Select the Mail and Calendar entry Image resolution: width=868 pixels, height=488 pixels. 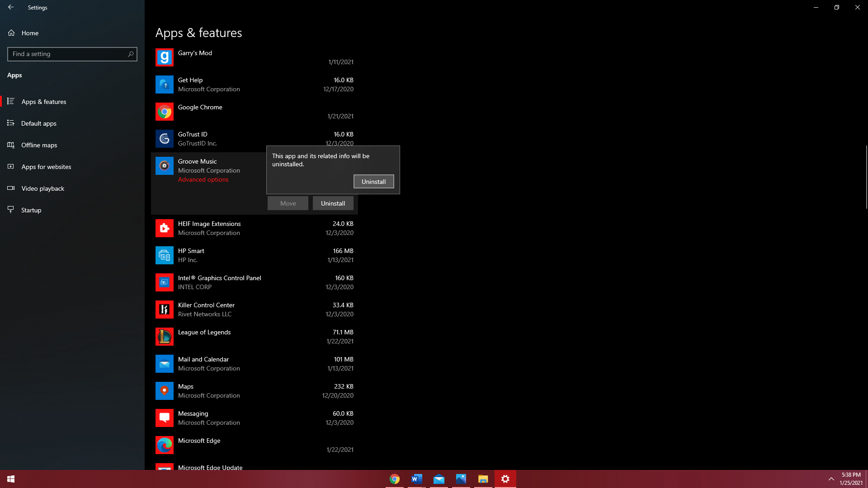(255, 364)
